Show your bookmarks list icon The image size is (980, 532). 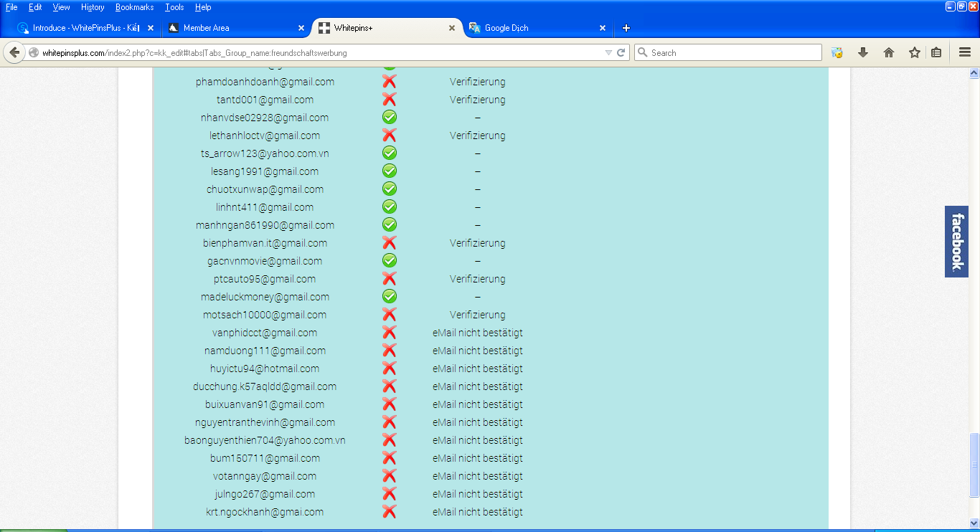coord(936,52)
